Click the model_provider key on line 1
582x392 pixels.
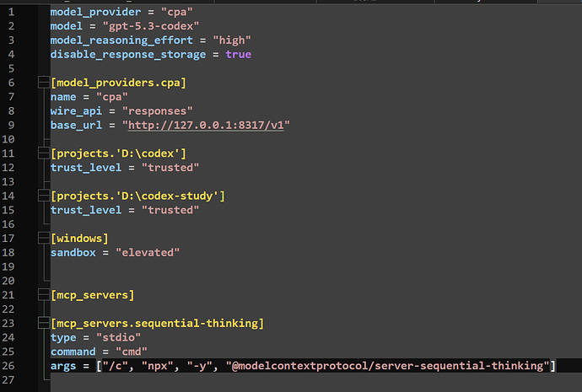click(x=96, y=12)
